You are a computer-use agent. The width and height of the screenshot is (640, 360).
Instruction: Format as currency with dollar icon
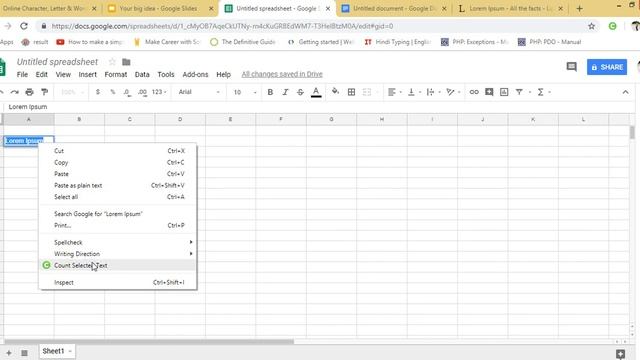(98, 92)
